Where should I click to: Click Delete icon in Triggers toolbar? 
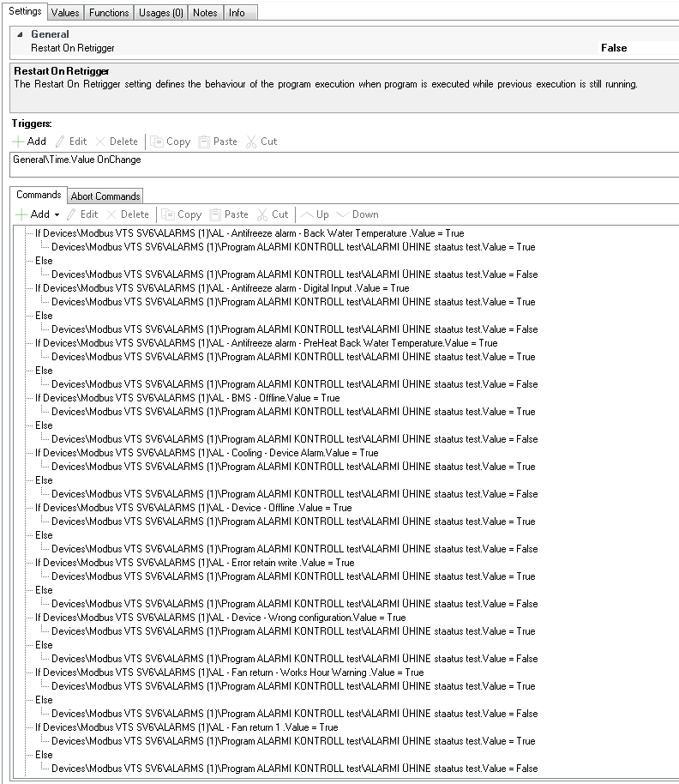pyautogui.click(x=100, y=142)
